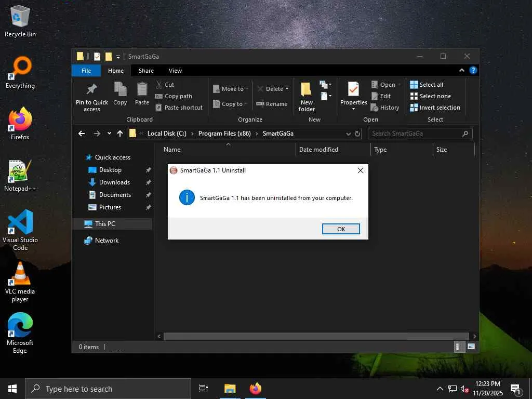Open Explorer Help question mark icon
Screen dimensions: 532x399
tap(473, 70)
